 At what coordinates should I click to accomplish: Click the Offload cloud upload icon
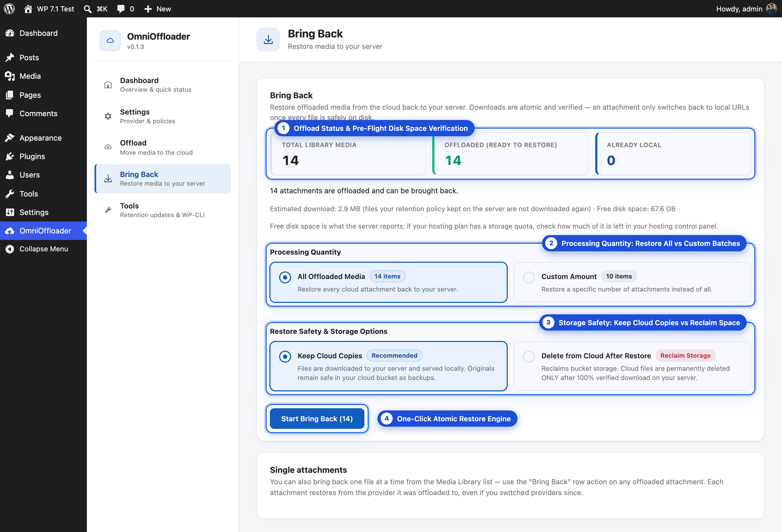[x=108, y=147]
